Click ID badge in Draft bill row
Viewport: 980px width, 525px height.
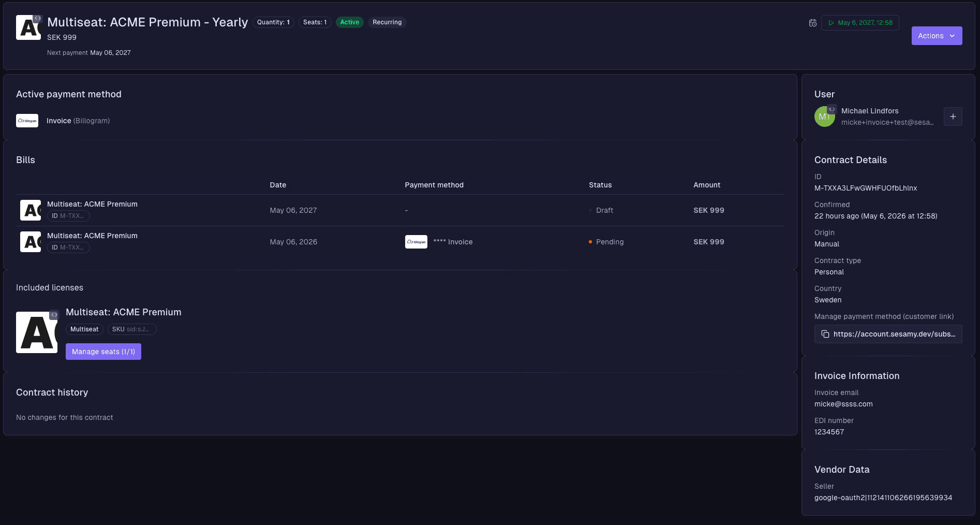(x=68, y=216)
